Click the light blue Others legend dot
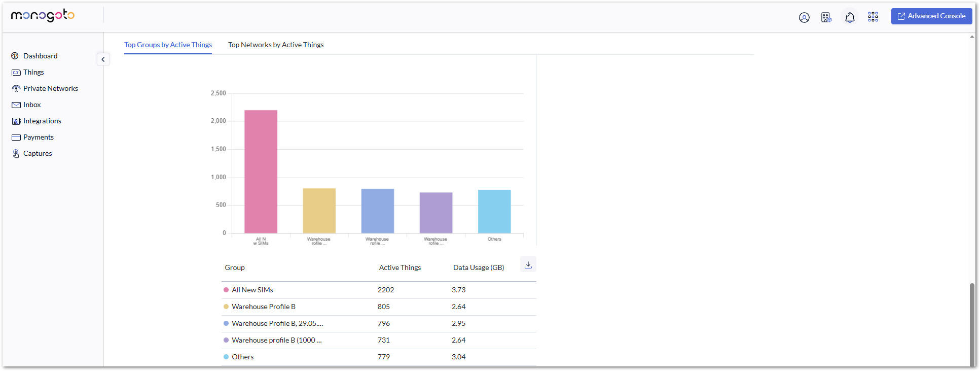This screenshot has height=371, width=980. (226, 357)
